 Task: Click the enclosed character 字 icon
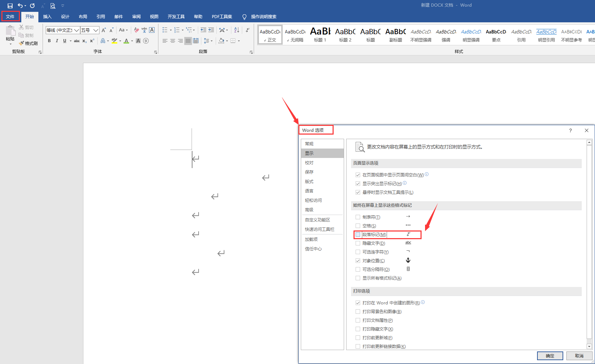point(146,41)
